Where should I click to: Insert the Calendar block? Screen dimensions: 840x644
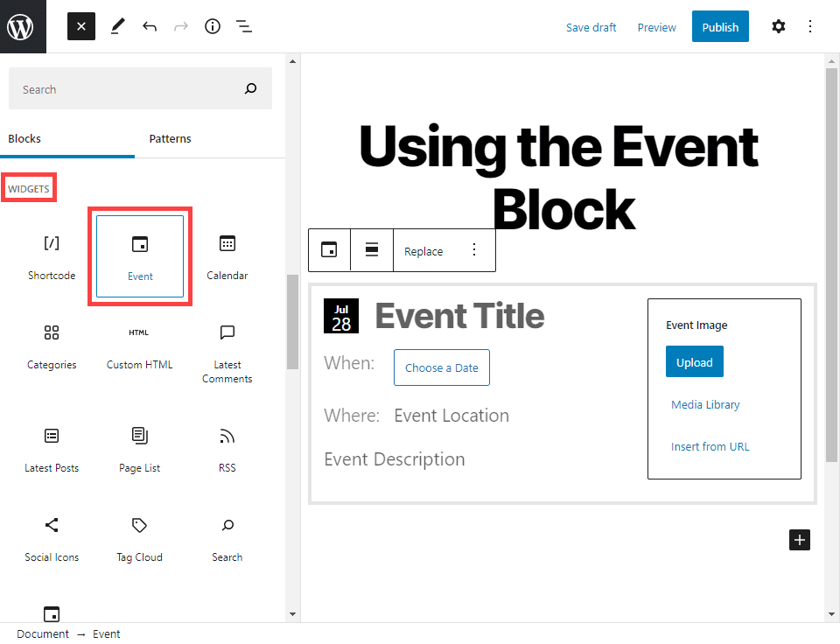[227, 256]
